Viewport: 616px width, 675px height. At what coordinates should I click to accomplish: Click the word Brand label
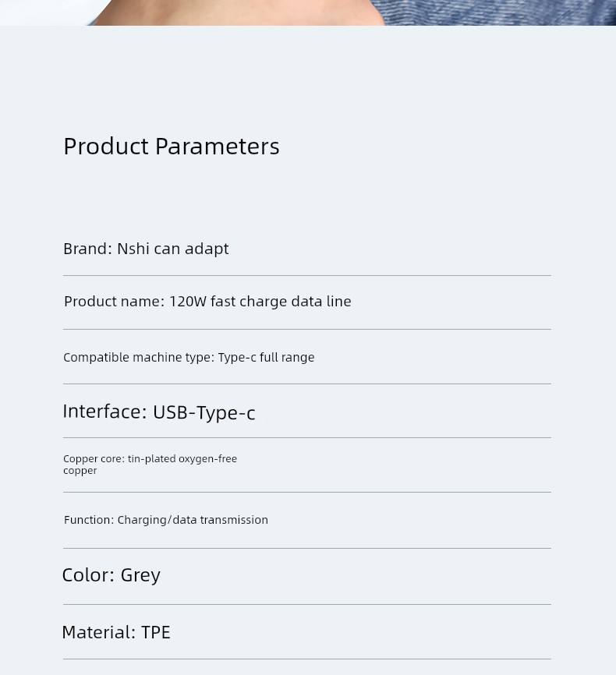pos(86,249)
